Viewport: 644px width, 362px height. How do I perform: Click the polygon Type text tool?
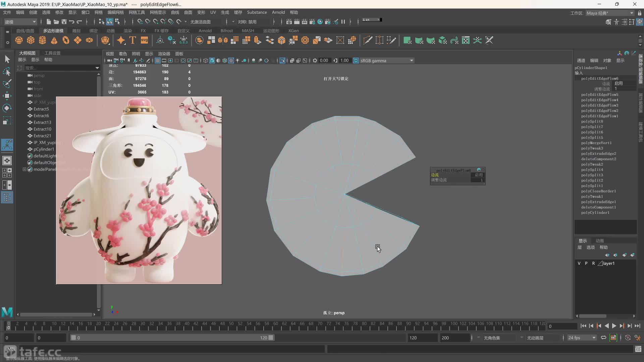132,41
